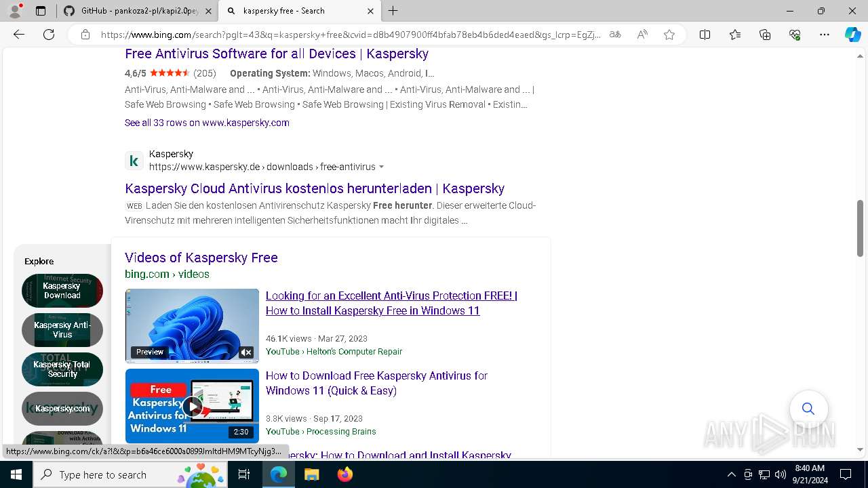Open the notification center icon
The width and height of the screenshot is (868, 488).
coord(846,474)
